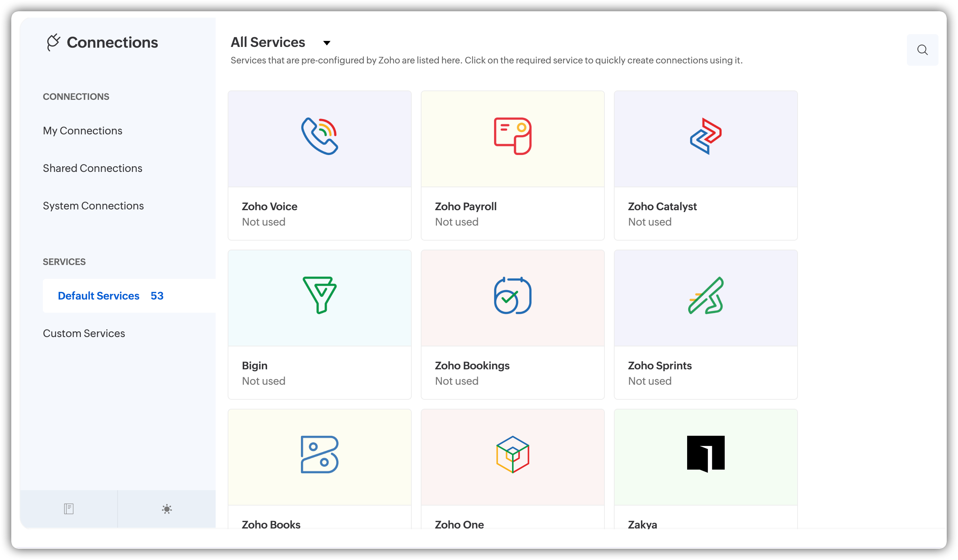Screen dimensions: 958x560
Task: Toggle the light theme sun icon
Action: click(x=166, y=509)
